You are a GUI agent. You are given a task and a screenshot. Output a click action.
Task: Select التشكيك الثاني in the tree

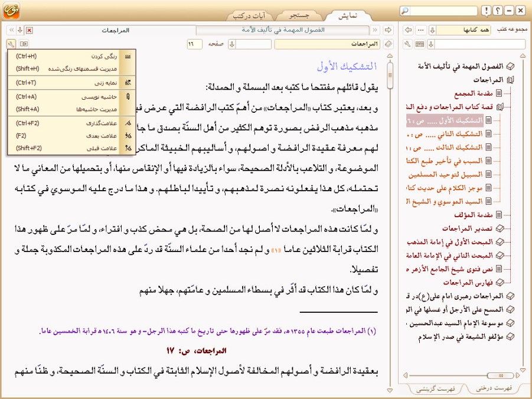click(445, 134)
